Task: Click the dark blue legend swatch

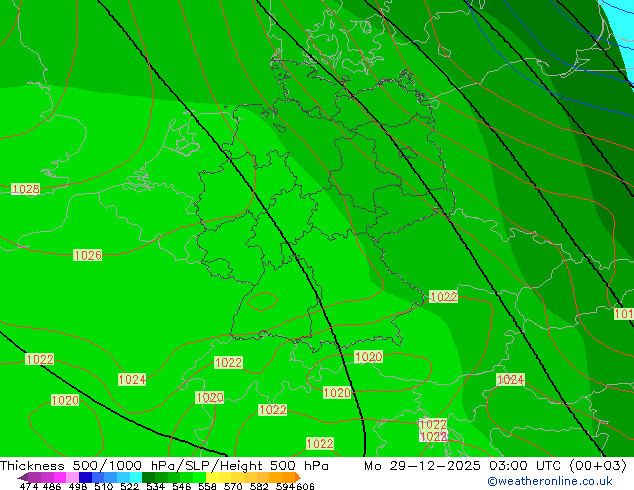Action: click(x=85, y=477)
